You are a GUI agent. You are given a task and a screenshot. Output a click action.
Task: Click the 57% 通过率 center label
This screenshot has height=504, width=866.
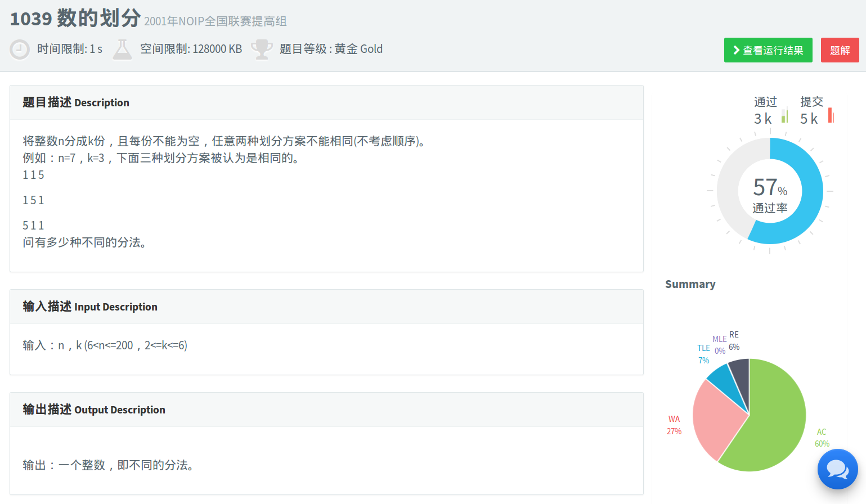click(x=770, y=195)
